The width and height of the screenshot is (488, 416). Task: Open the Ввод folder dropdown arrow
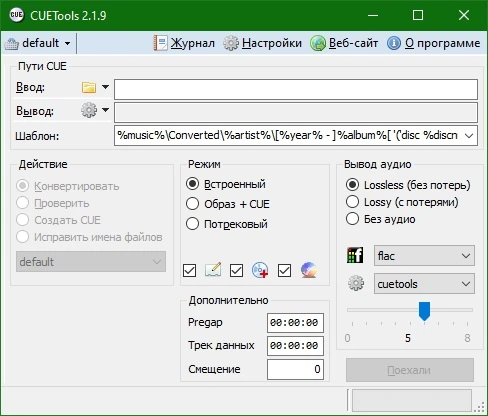105,87
